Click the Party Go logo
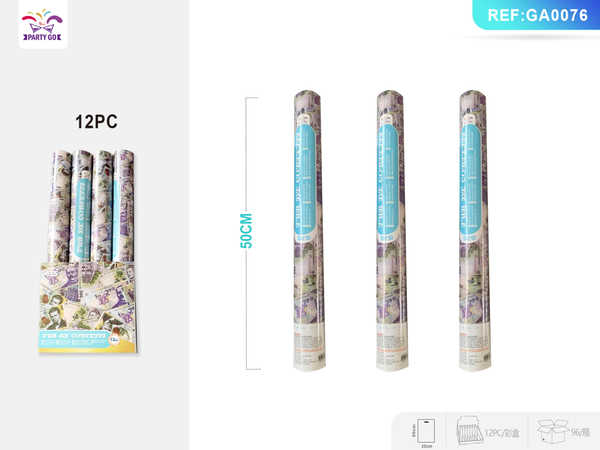600x450 pixels. (43, 24)
